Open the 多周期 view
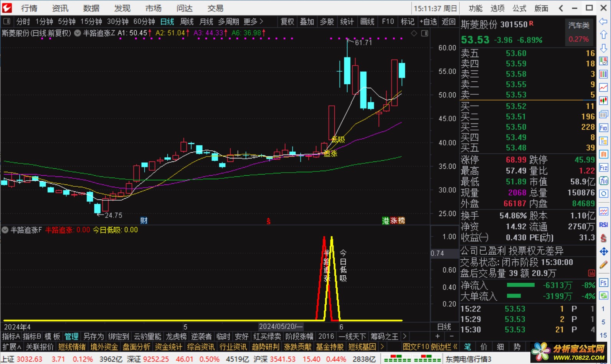 pyautogui.click(x=228, y=21)
